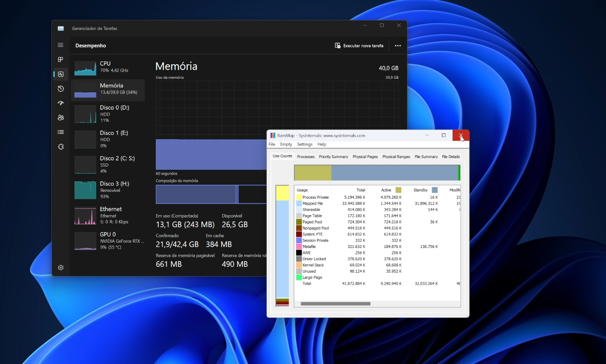Open the Startup apps sidebar icon
606x364 pixels.
tap(61, 103)
